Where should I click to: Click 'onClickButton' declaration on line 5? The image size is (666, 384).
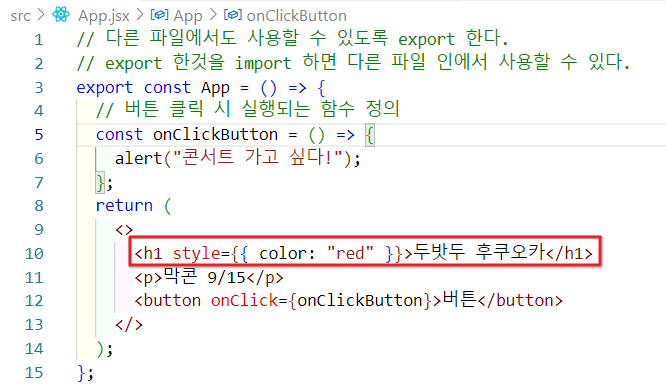point(215,135)
